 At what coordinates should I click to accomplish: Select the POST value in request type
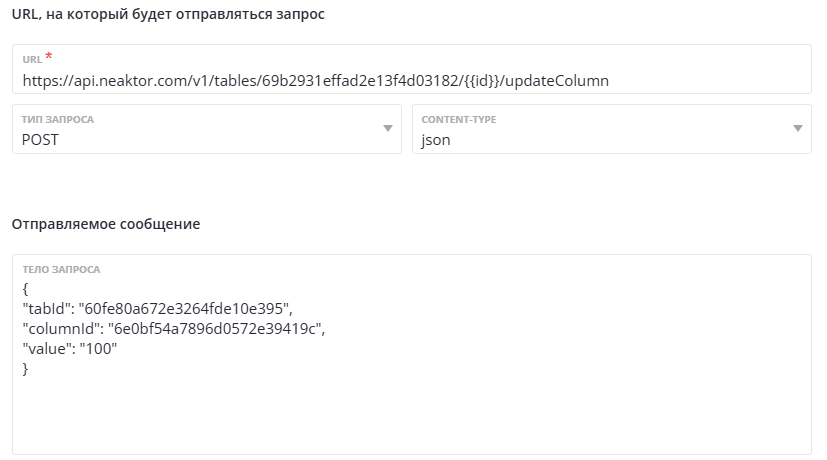[41, 140]
